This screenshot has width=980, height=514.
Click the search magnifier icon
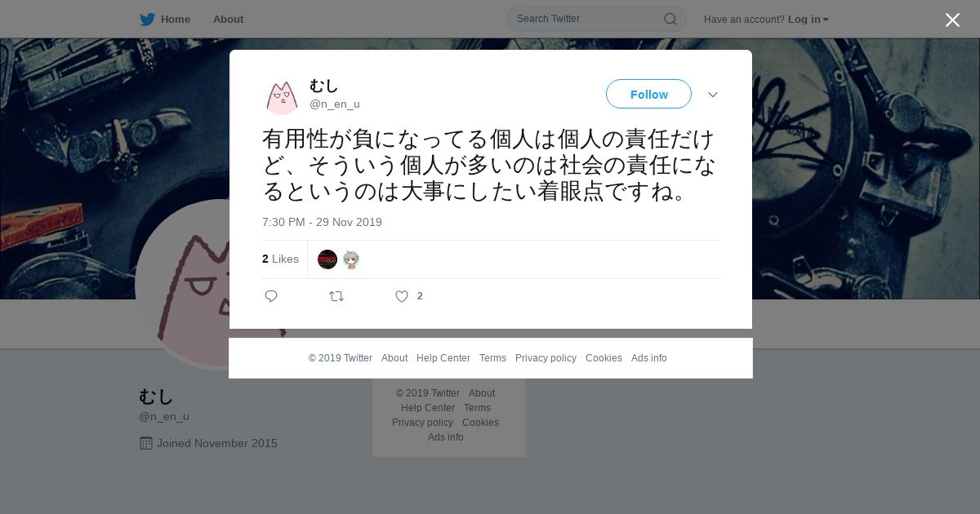670,19
